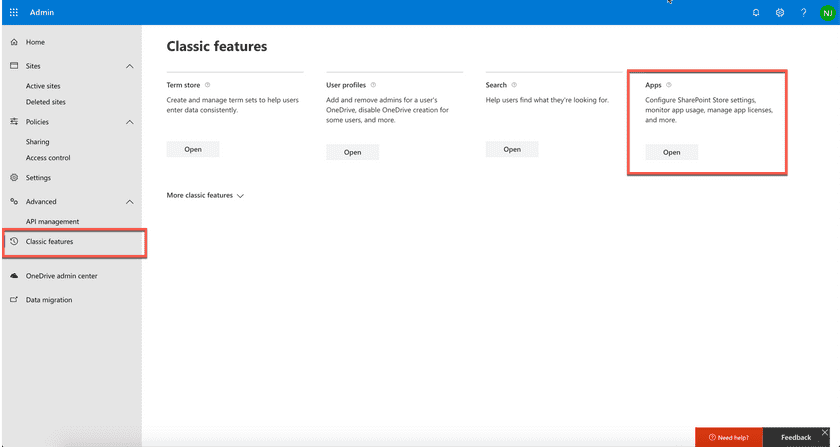Click the notifications bell icon
The image size is (840, 447).
pos(755,12)
